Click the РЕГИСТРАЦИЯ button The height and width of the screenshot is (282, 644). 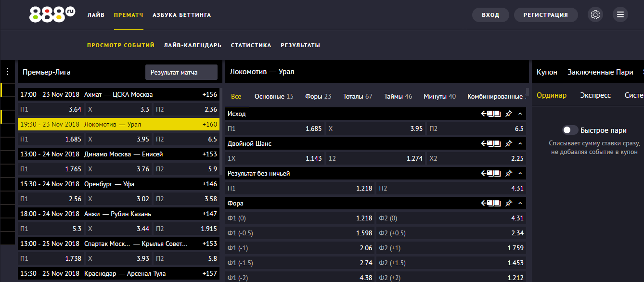point(545,15)
